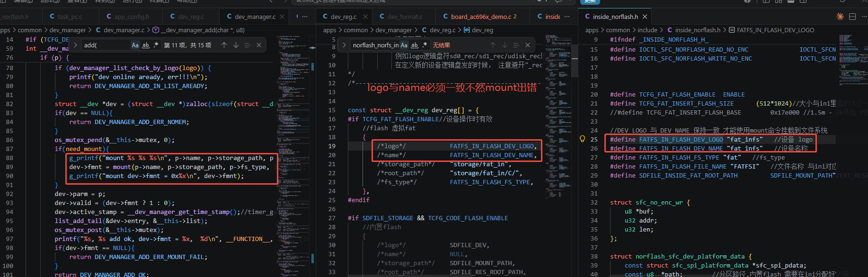Close the dev_reg.c tab in middle group

coord(365,17)
